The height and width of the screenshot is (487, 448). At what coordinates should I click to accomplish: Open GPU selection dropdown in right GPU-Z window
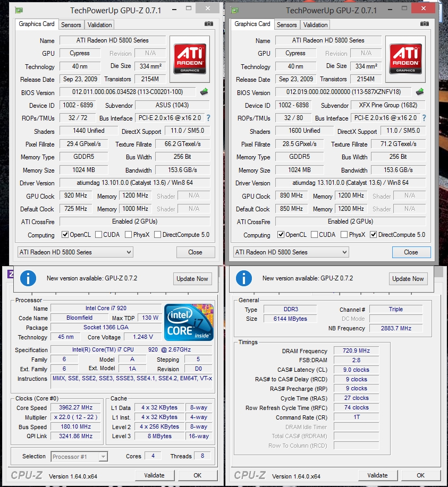tap(291, 252)
